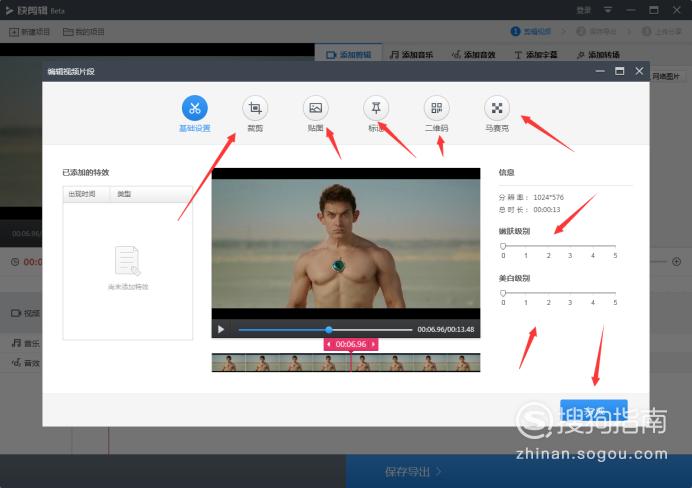Click the step 3 上传分享 indicator
The height and width of the screenshot is (488, 692).
pos(662,31)
